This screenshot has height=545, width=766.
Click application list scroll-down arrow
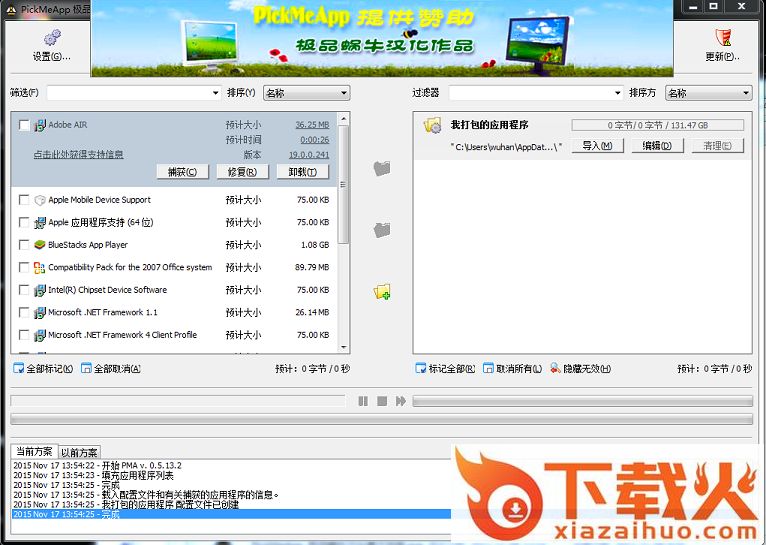point(343,347)
